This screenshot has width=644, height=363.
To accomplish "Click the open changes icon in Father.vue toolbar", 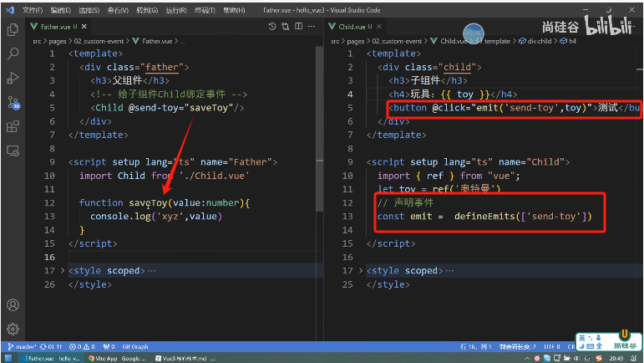I will (x=286, y=26).
